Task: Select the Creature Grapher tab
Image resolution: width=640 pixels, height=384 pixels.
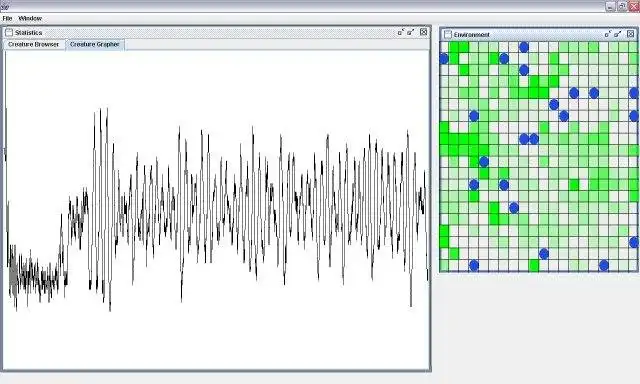Action: [95, 44]
